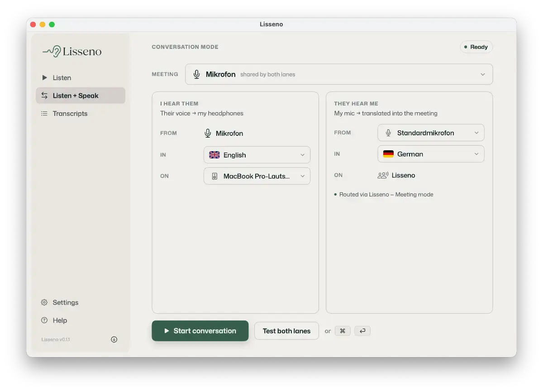Select Listen + Speak in sidebar

tap(81, 96)
